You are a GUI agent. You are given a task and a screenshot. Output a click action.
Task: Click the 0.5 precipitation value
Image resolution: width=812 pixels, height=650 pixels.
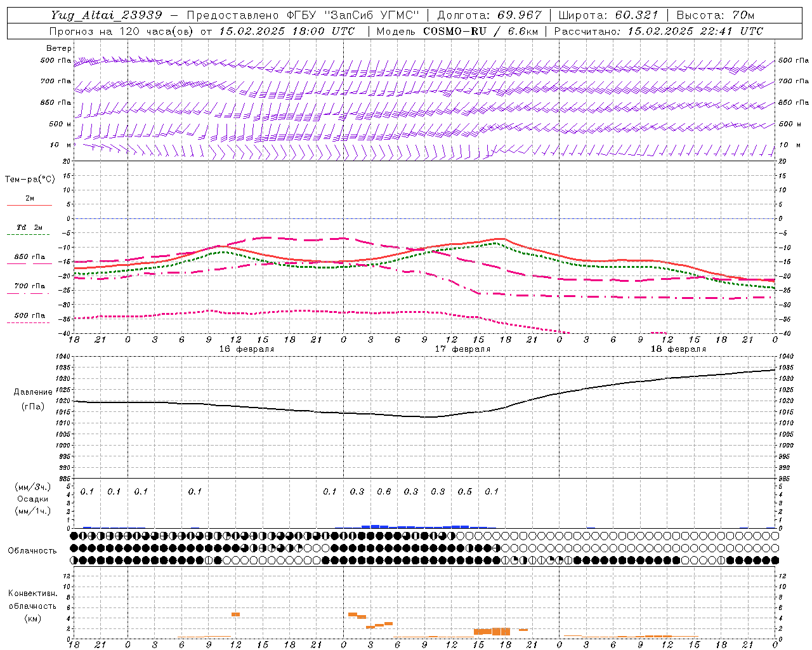[465, 491]
